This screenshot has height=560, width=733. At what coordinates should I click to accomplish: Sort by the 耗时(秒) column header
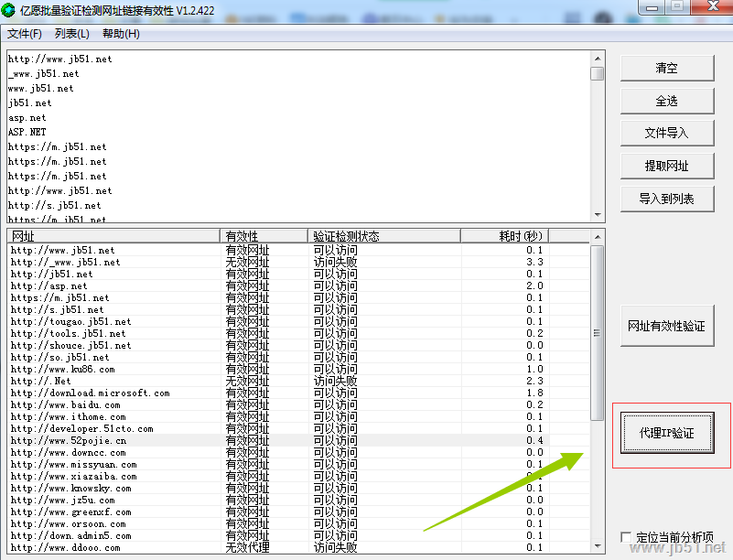click(x=503, y=236)
